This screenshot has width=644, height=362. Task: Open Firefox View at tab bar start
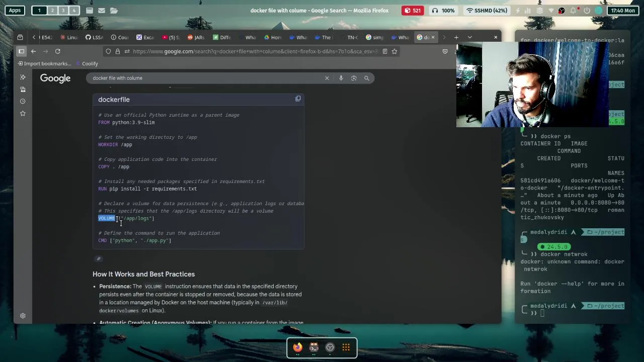click(20, 37)
